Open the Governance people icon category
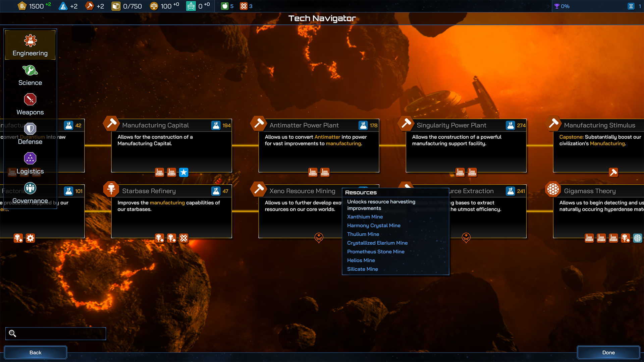This screenshot has width=644, height=362. tap(30, 188)
